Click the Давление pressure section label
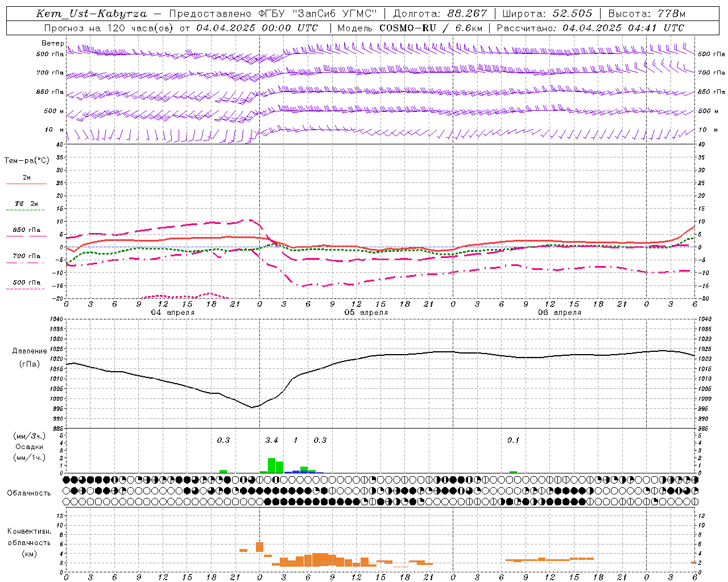The image size is (728, 582). click(30, 351)
